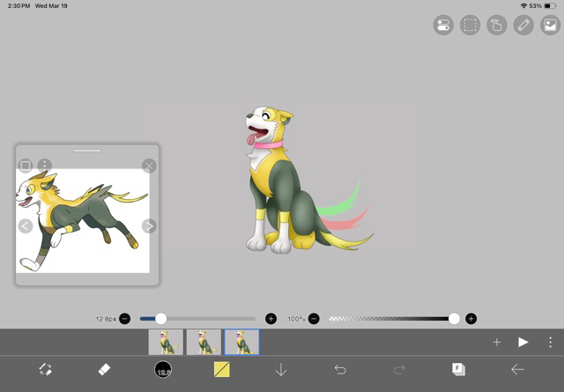The image size is (564, 392).
Task: Select the dashed rectangle selection tool
Action: click(x=470, y=26)
